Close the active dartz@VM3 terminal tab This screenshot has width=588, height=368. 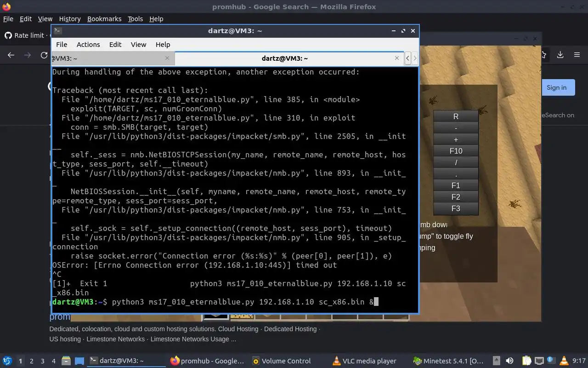click(x=397, y=58)
